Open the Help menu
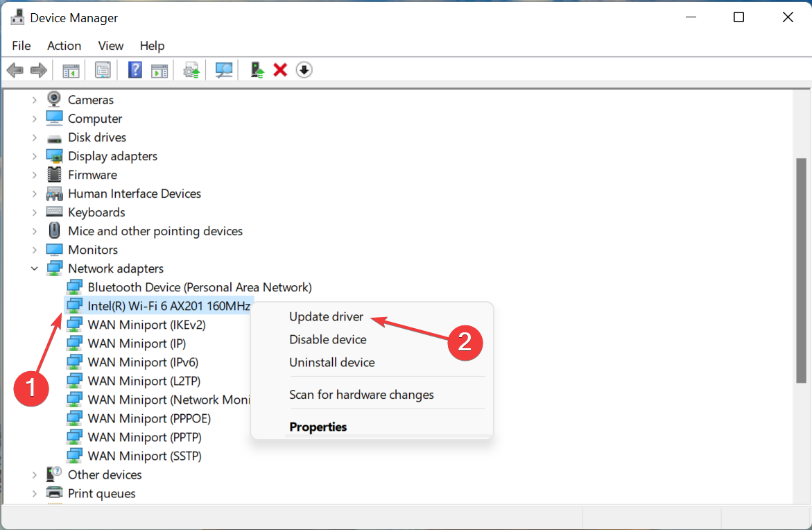The height and width of the screenshot is (530, 812). coord(153,46)
